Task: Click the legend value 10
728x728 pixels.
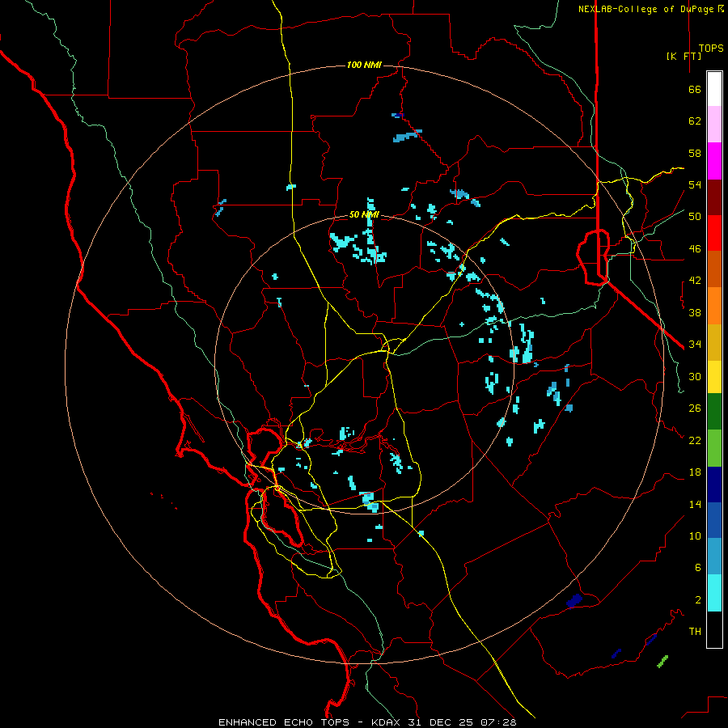Action: pos(695,535)
